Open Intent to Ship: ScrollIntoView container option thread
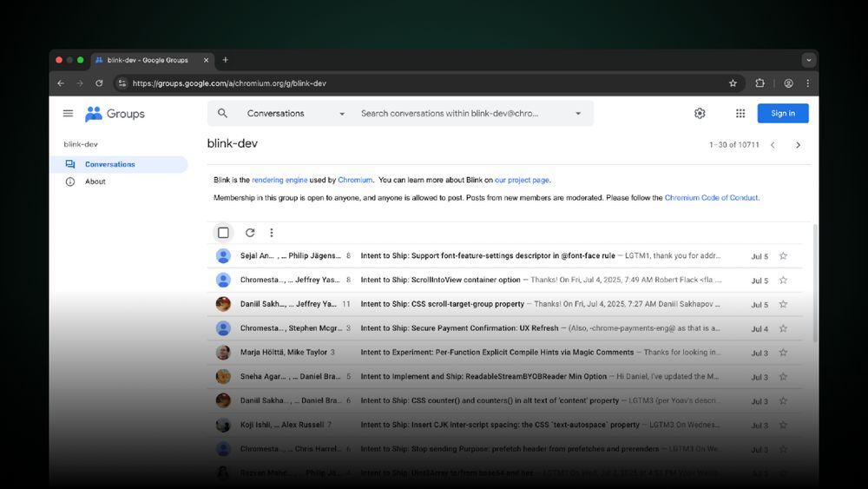The image size is (868, 489). point(441,281)
